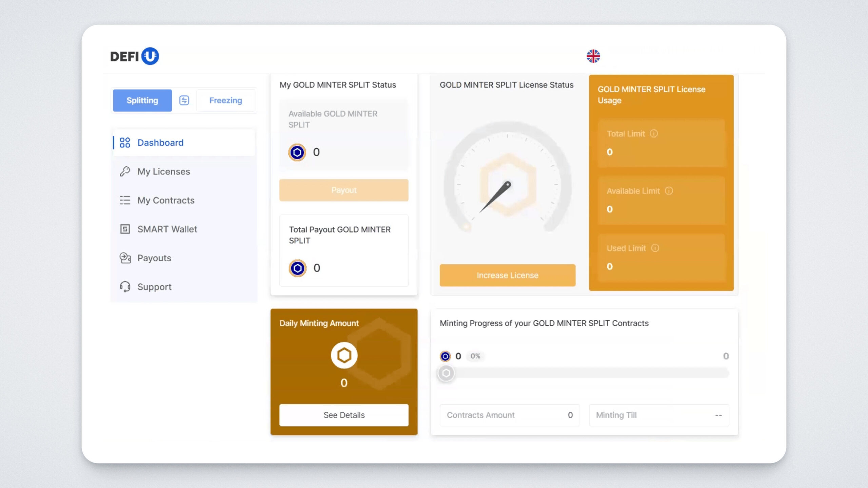Click the Minting Till field
The width and height of the screenshot is (868, 488).
coord(658,415)
